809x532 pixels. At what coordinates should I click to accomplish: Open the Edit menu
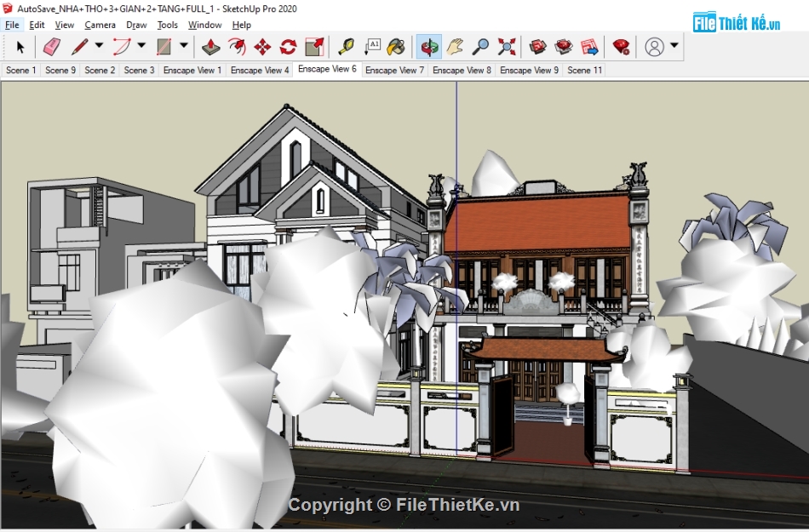pos(37,25)
